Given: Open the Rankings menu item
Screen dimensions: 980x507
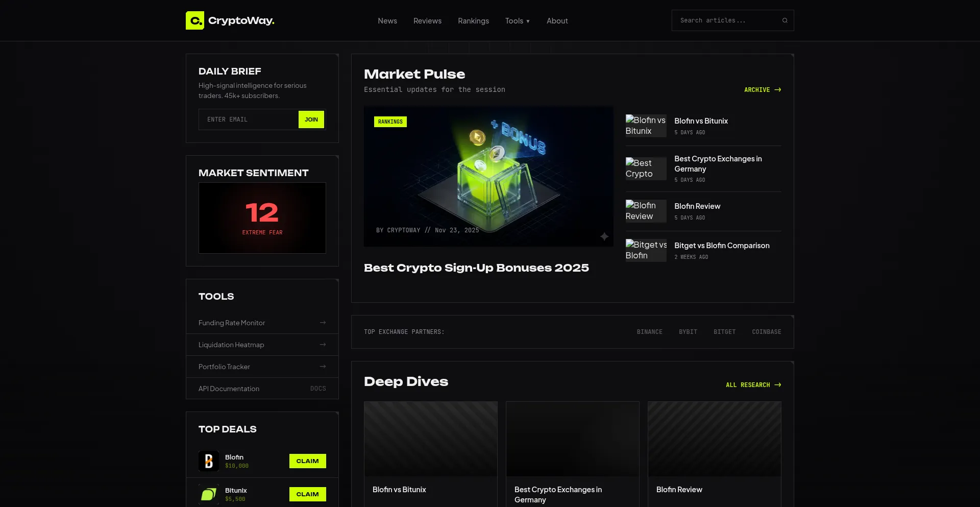Looking at the screenshot, I should (473, 21).
